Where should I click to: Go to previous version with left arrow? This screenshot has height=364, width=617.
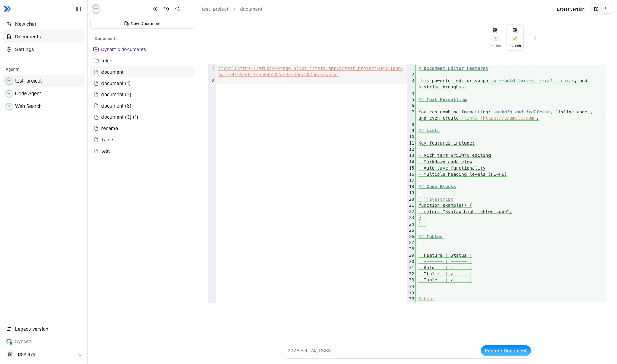pos(279,38)
